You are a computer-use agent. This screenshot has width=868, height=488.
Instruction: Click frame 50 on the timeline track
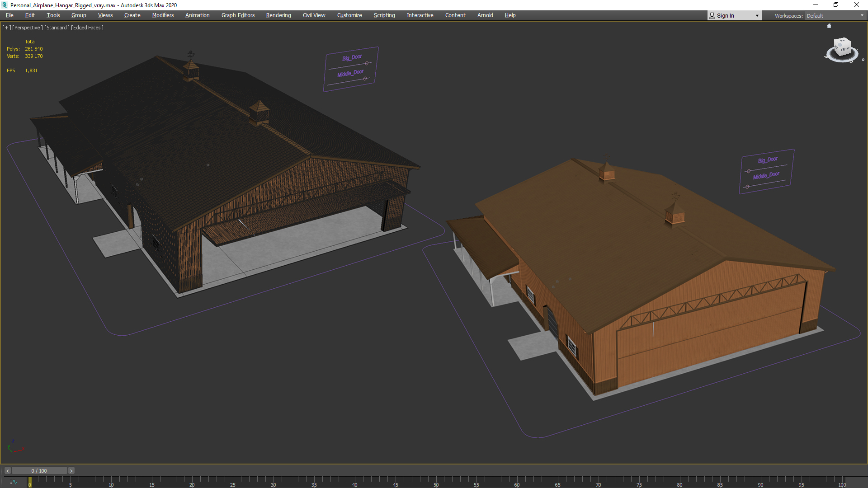click(435, 482)
